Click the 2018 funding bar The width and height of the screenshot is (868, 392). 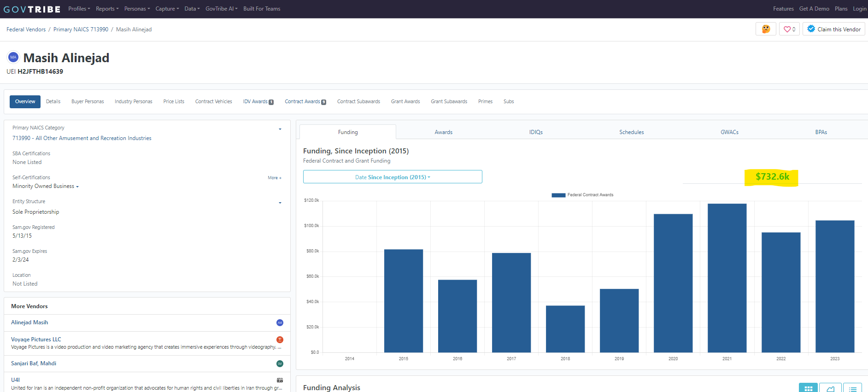[x=565, y=329]
